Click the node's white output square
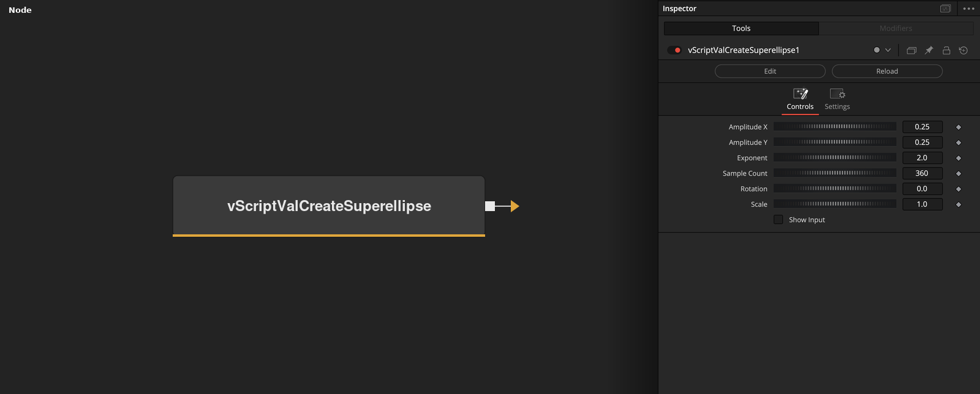Viewport: 980px width, 394px height. pyautogui.click(x=490, y=206)
